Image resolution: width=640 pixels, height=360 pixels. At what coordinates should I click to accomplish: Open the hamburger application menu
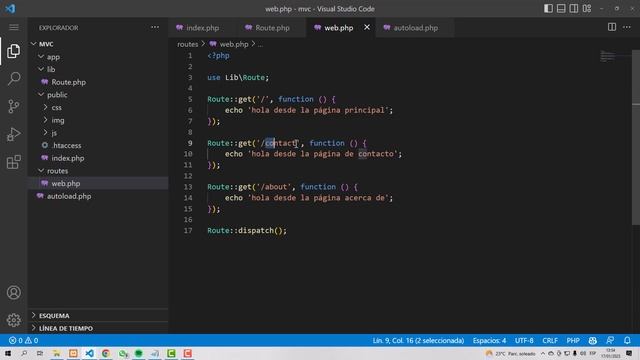pos(13,27)
